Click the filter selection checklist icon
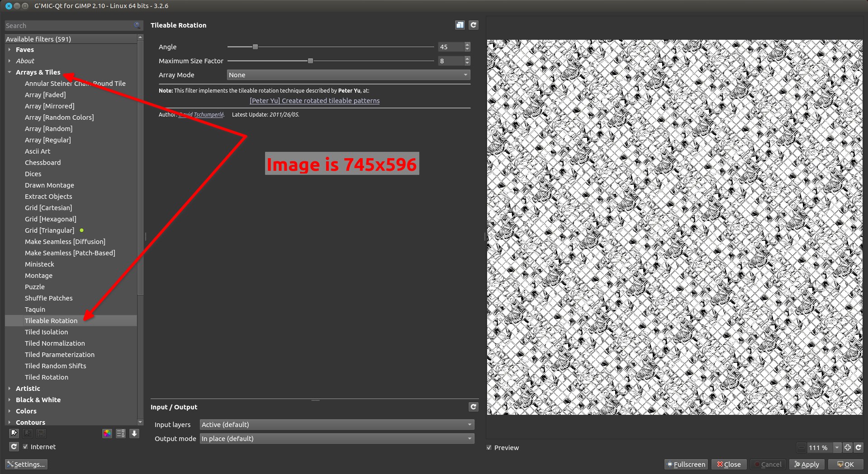868x474 pixels. [x=121, y=433]
